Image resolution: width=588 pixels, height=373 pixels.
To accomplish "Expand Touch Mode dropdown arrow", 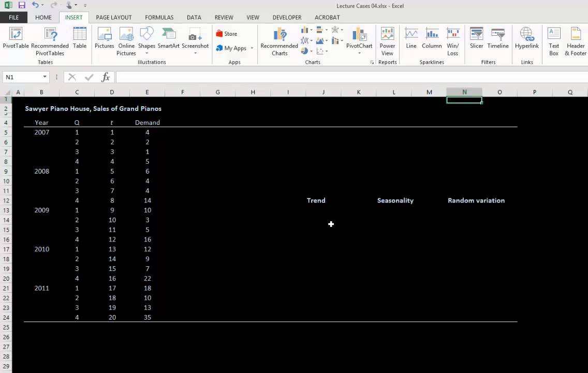I will coord(76,5).
